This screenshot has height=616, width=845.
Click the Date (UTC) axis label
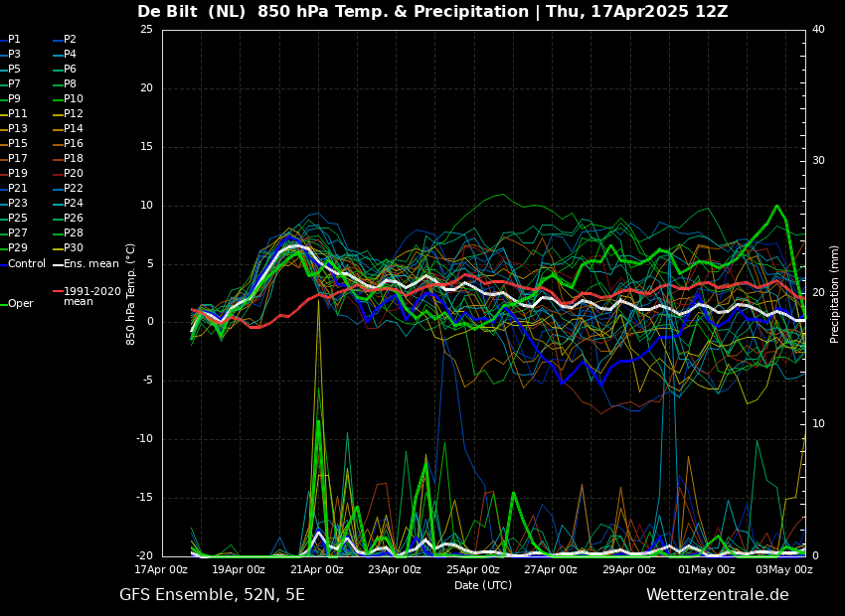pyautogui.click(x=483, y=585)
